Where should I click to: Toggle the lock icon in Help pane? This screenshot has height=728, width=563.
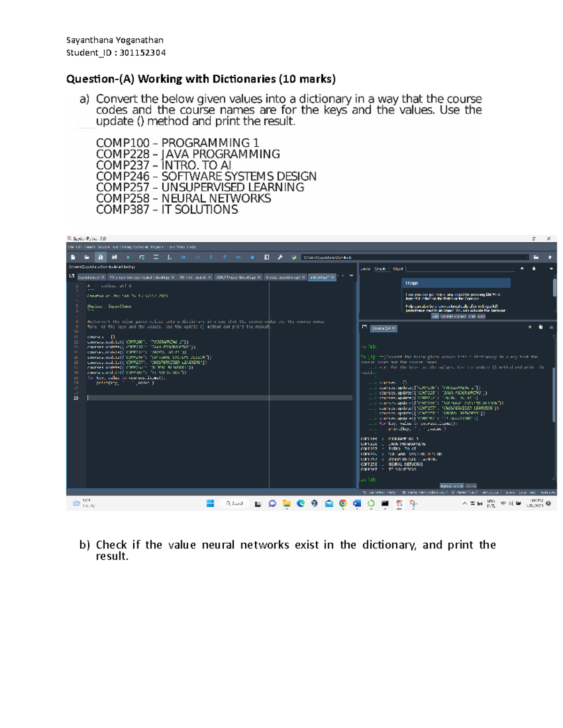(533, 269)
